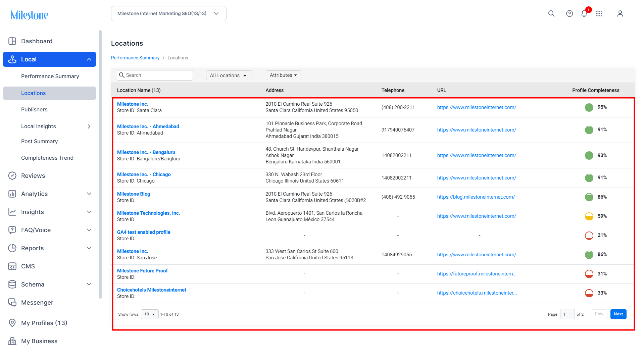Open Dashboard from the sidebar
The height and width of the screenshot is (362, 644).
(x=37, y=41)
